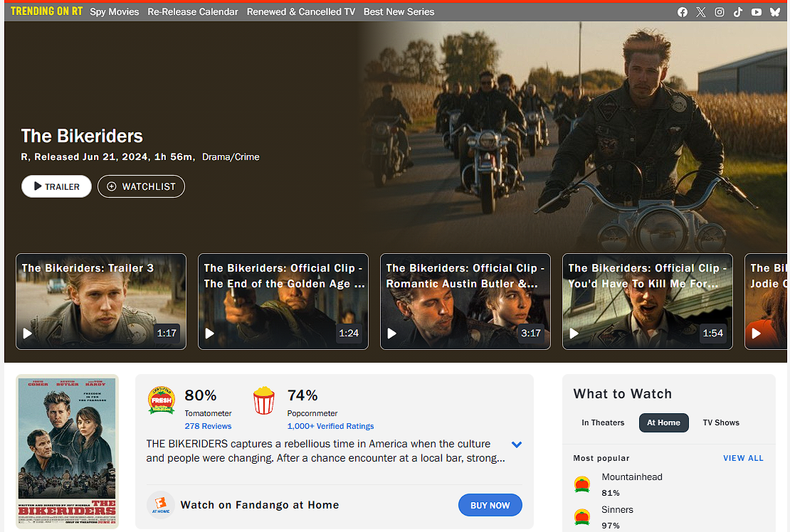Switch to TV Shows tab

[721, 422]
